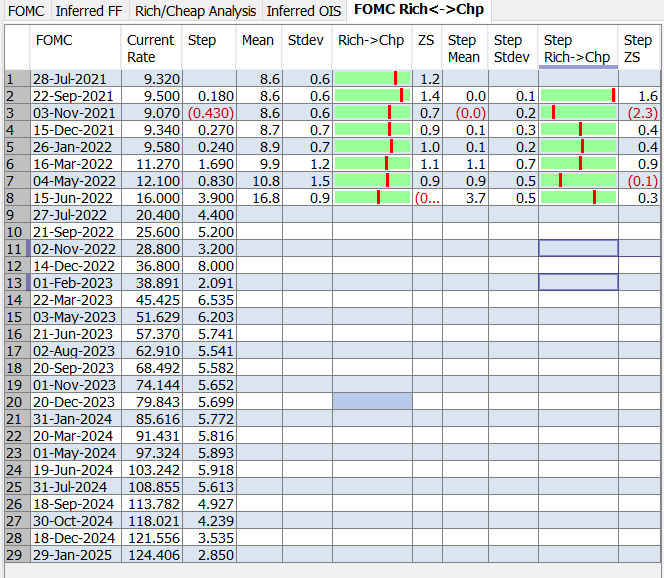
Task: Click the current rate value 38.891
Action: point(152,282)
